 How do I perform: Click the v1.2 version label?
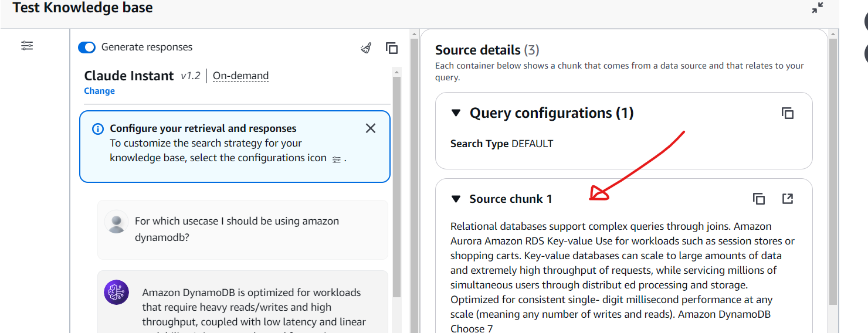click(x=190, y=76)
